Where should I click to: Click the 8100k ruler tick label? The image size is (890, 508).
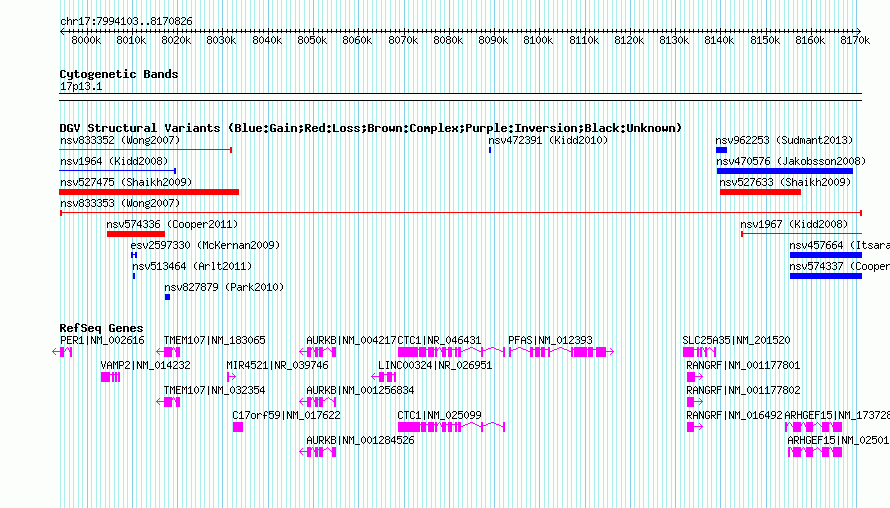[x=538, y=40]
